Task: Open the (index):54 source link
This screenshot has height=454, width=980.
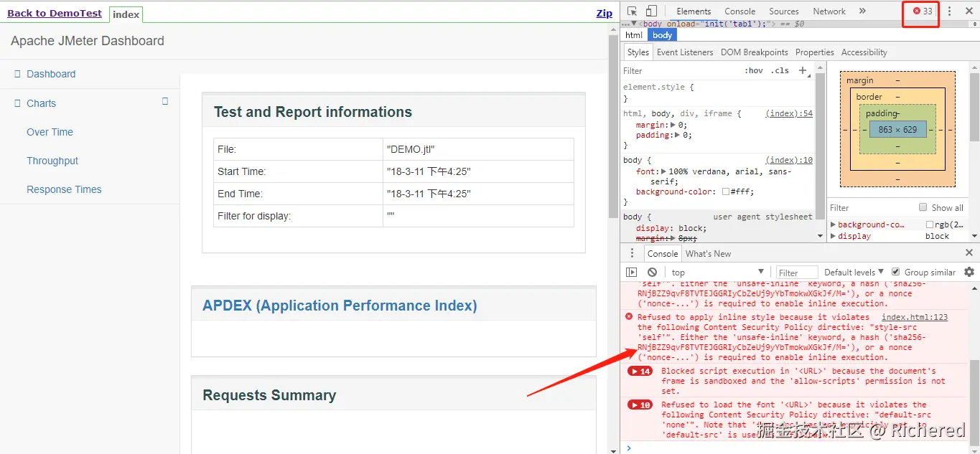Action: tap(789, 113)
